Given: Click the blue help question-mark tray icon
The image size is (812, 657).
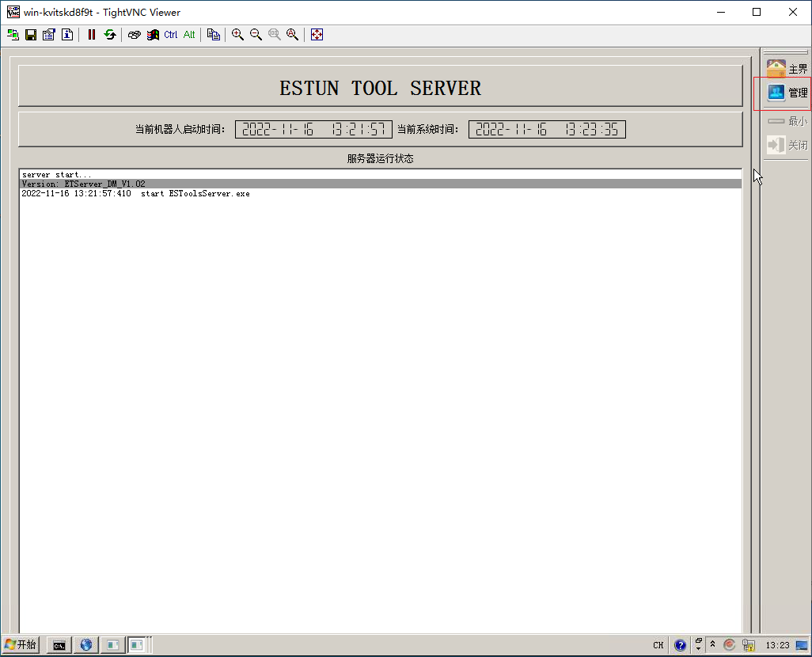Looking at the screenshot, I should coord(681,645).
